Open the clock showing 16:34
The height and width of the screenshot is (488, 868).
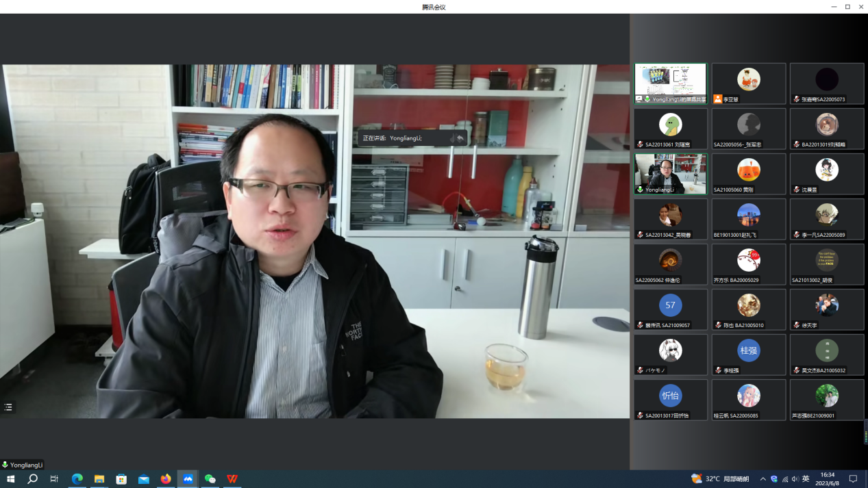tap(828, 479)
